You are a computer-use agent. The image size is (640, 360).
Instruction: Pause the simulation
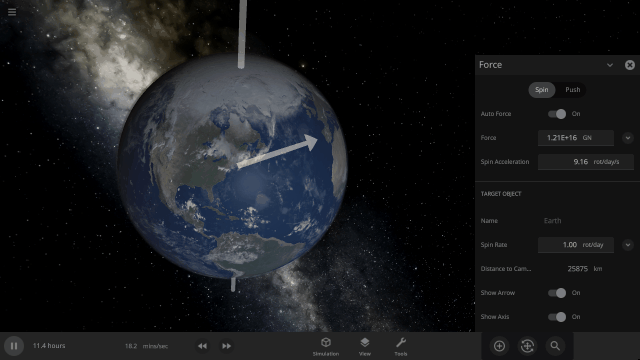click(x=14, y=346)
